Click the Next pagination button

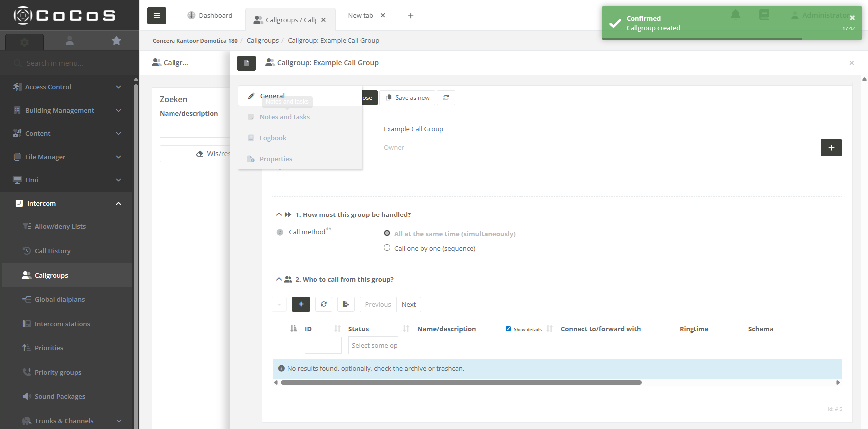(x=408, y=304)
